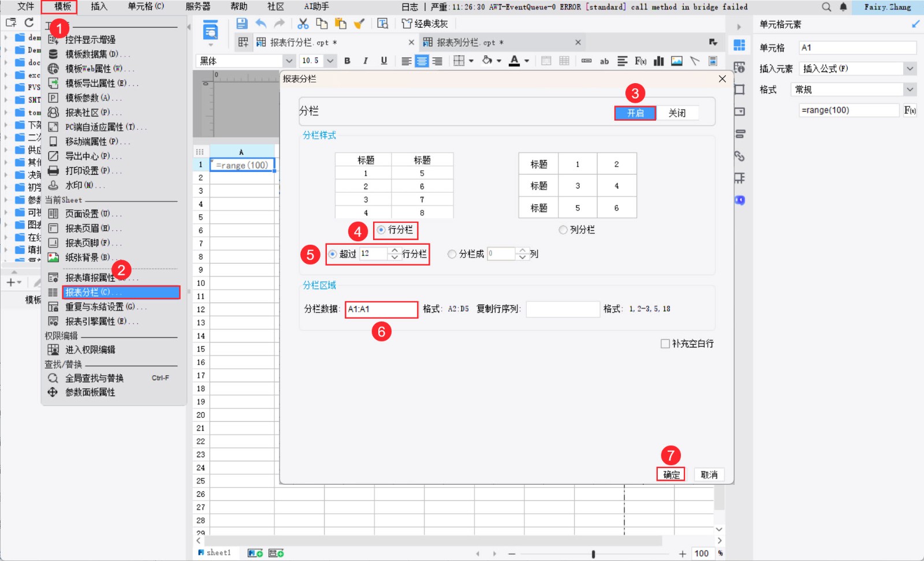Insert a chart with the bar chart icon

point(658,61)
